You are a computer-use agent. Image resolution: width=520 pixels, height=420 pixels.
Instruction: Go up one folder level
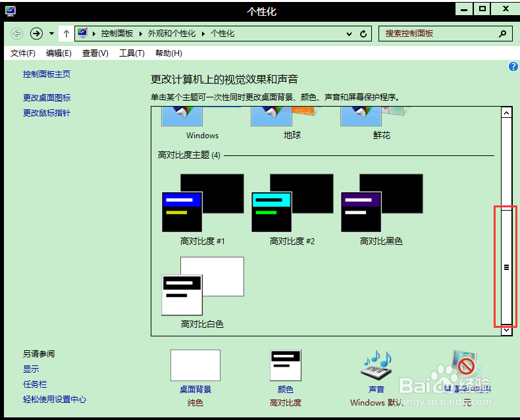(x=66, y=34)
